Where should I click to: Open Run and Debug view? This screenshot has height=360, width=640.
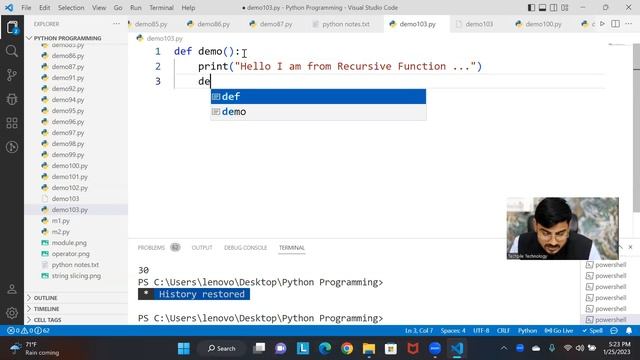[x=12, y=99]
